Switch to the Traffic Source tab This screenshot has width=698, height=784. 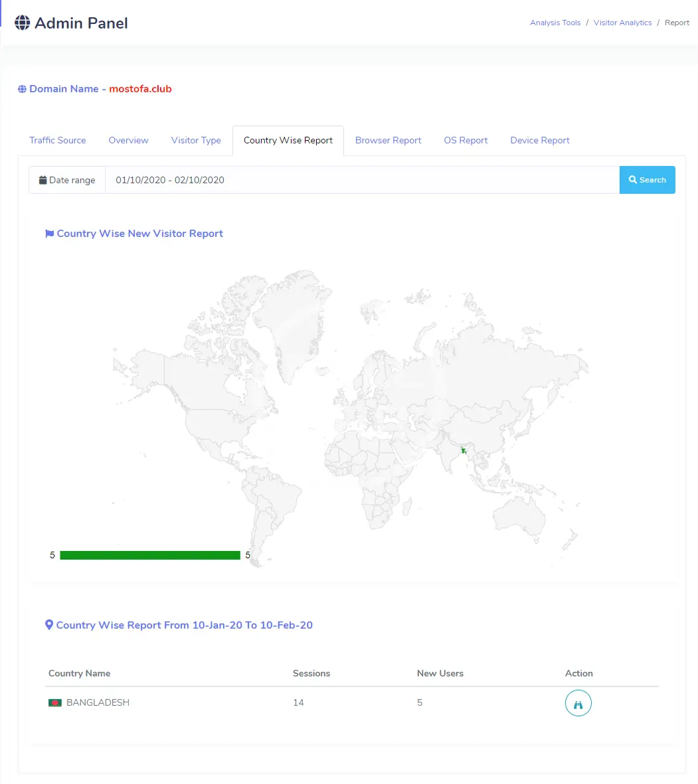(58, 141)
